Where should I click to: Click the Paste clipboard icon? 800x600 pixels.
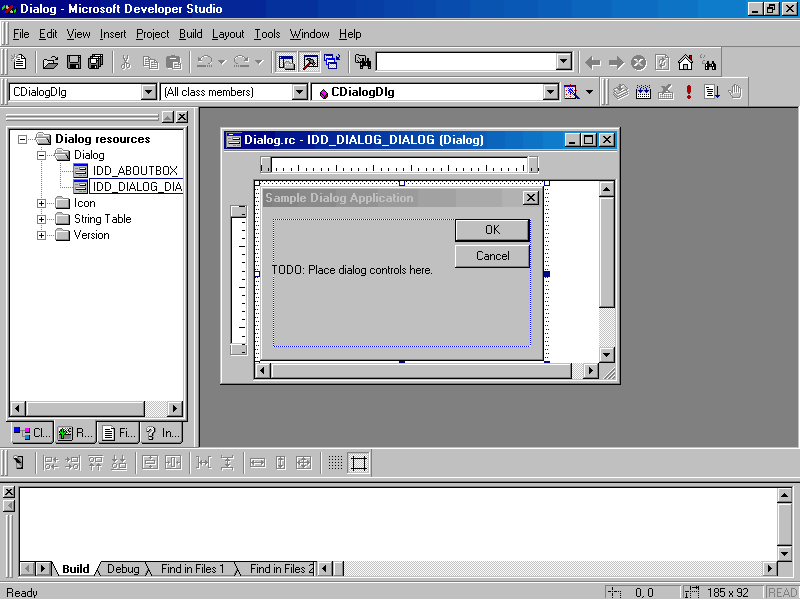pyautogui.click(x=173, y=62)
